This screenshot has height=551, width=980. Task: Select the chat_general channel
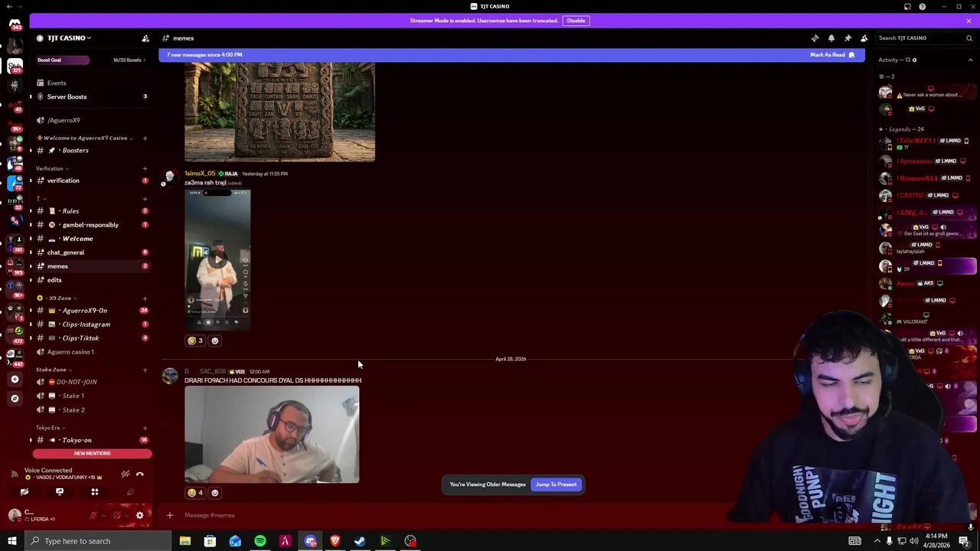[x=92, y=253]
